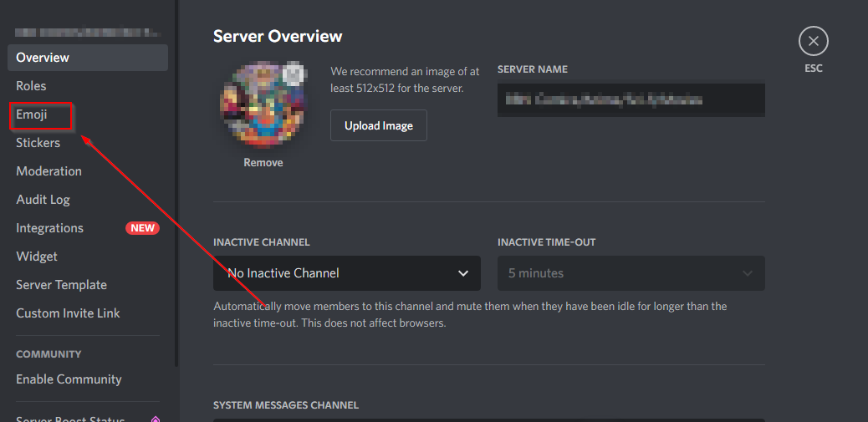Click the chevron in the Inactive Channel dropdown
Screen dimensions: 868x422
coord(463,273)
